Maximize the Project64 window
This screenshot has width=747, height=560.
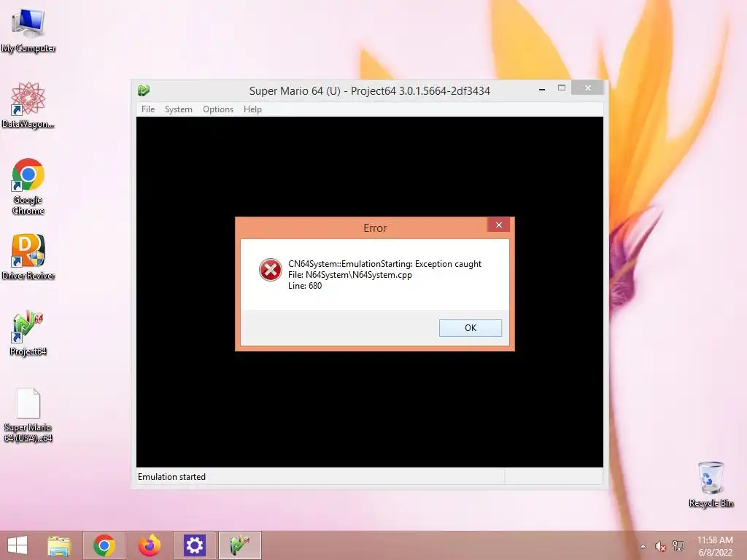(x=562, y=88)
